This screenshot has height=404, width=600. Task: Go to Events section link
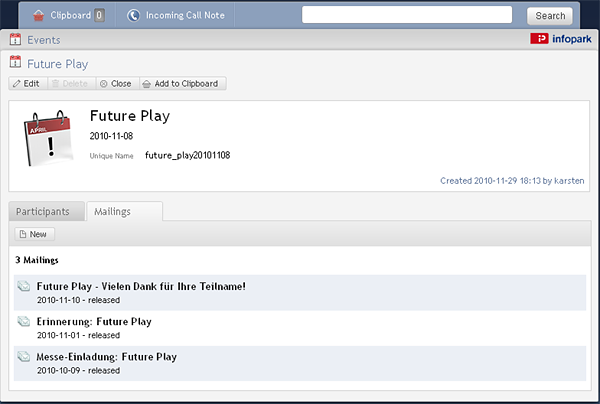[44, 40]
